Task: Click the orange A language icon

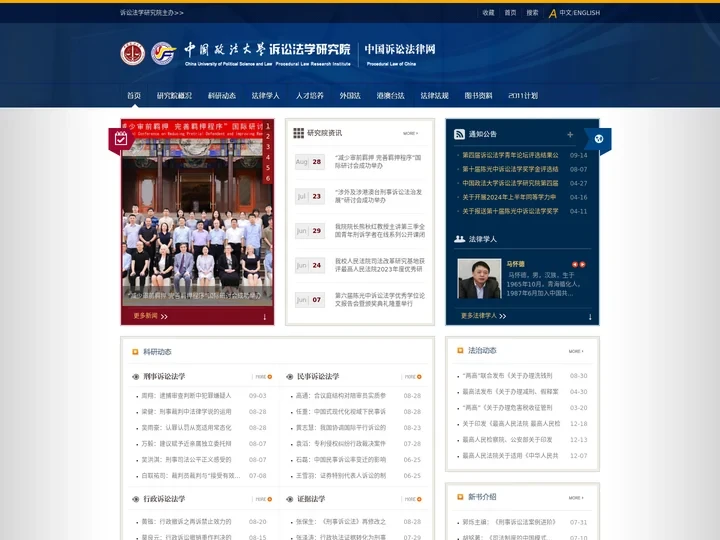Action: tap(552, 13)
